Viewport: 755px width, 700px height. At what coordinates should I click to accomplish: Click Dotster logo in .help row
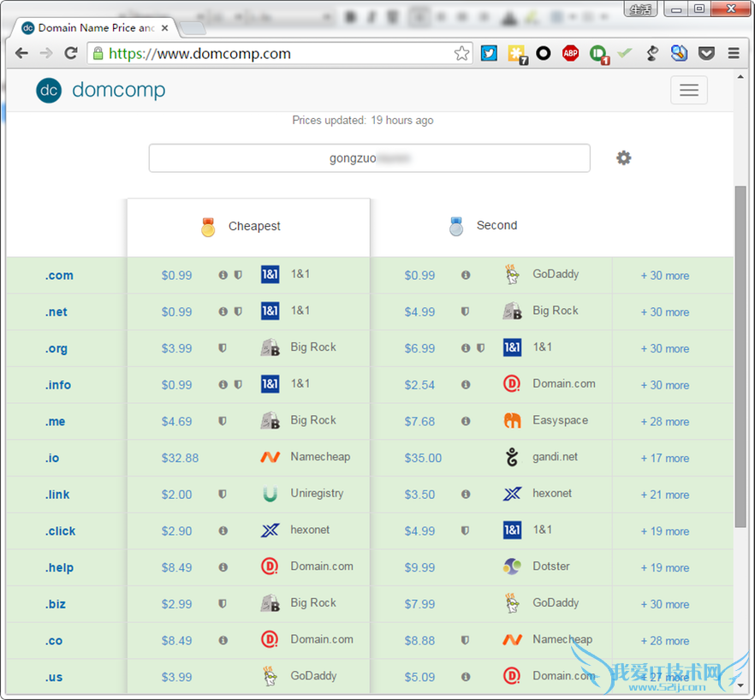512,567
